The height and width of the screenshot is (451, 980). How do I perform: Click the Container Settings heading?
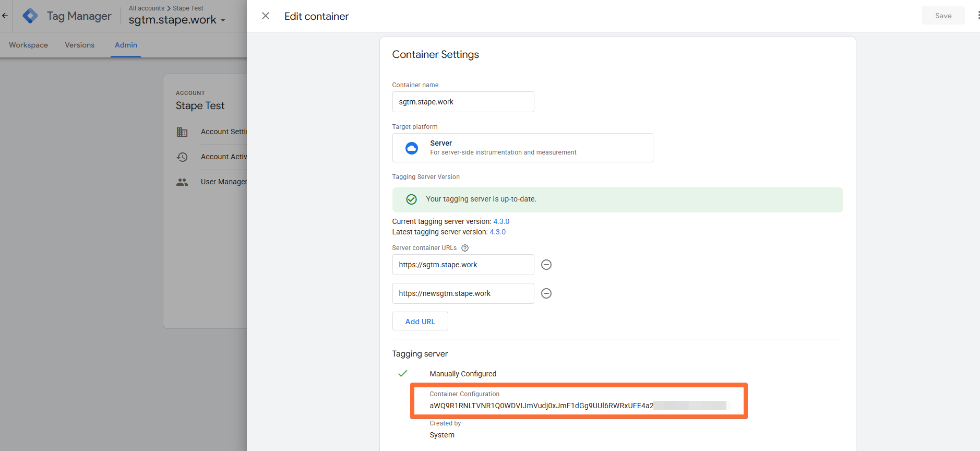[435, 54]
